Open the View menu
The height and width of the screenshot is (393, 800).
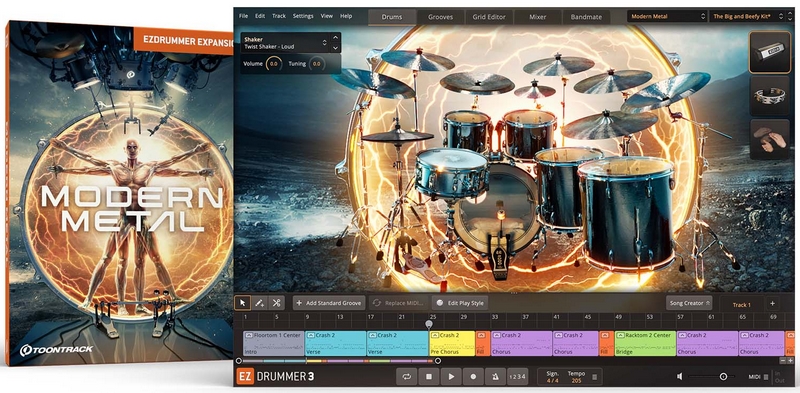click(327, 16)
